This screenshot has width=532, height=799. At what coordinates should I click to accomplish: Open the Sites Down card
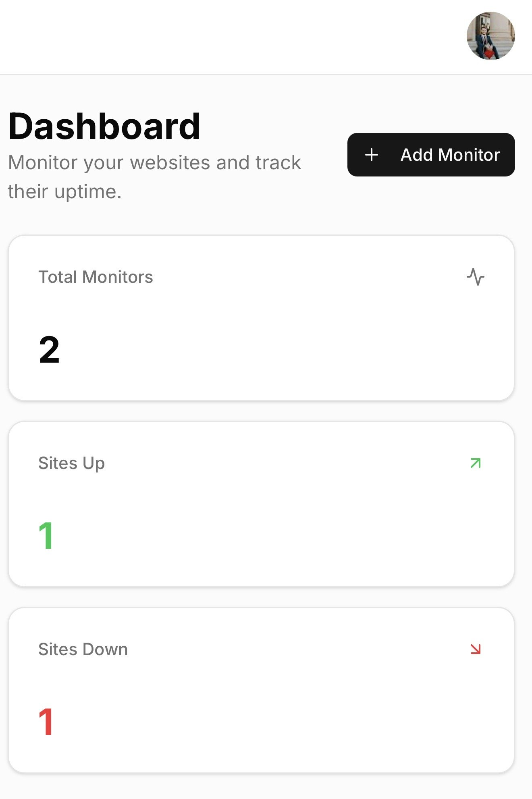pos(262,691)
